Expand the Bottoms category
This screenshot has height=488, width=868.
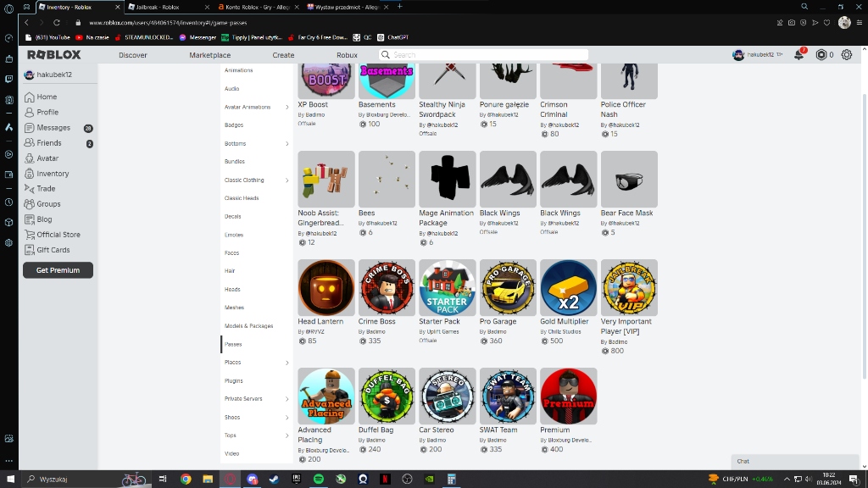click(x=287, y=144)
